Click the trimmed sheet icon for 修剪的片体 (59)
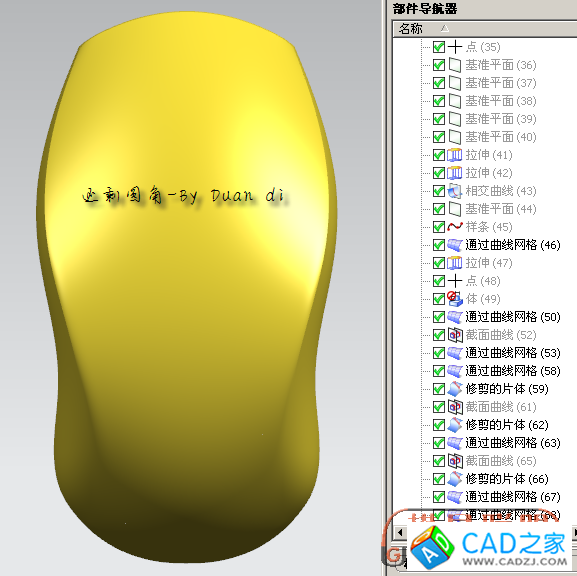 pyautogui.click(x=454, y=389)
